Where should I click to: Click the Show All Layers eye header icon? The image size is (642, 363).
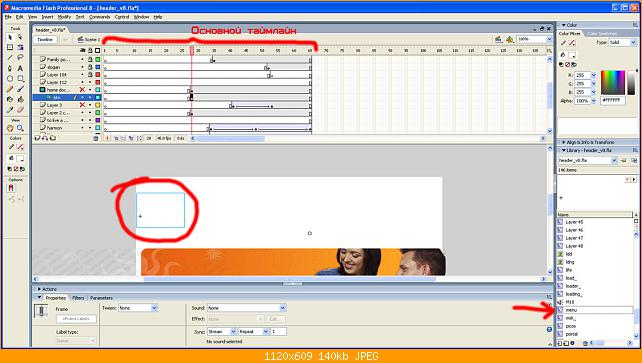[x=83, y=50]
